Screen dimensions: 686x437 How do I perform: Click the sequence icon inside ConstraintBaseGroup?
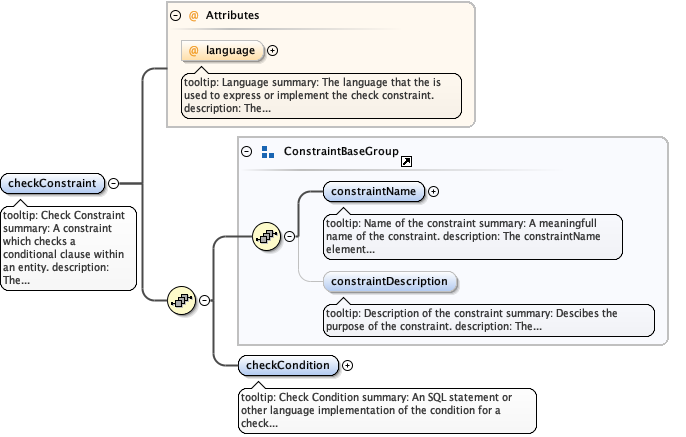click(x=268, y=236)
